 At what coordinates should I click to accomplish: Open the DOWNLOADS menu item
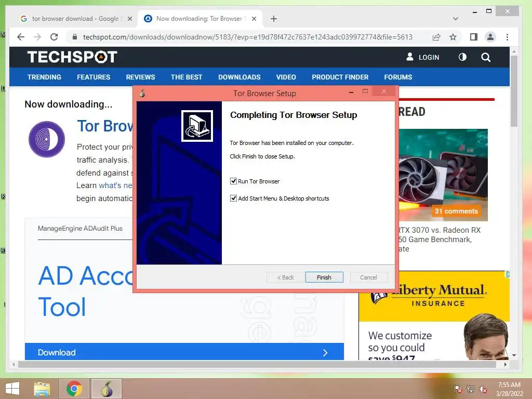point(240,77)
